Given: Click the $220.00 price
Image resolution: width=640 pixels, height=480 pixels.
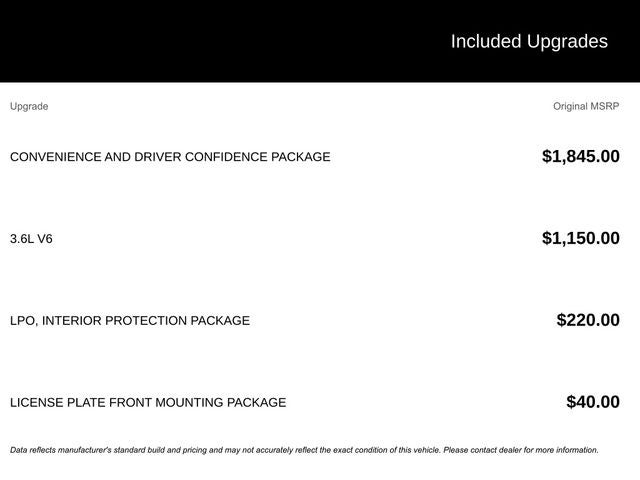Looking at the screenshot, I should click(588, 320).
